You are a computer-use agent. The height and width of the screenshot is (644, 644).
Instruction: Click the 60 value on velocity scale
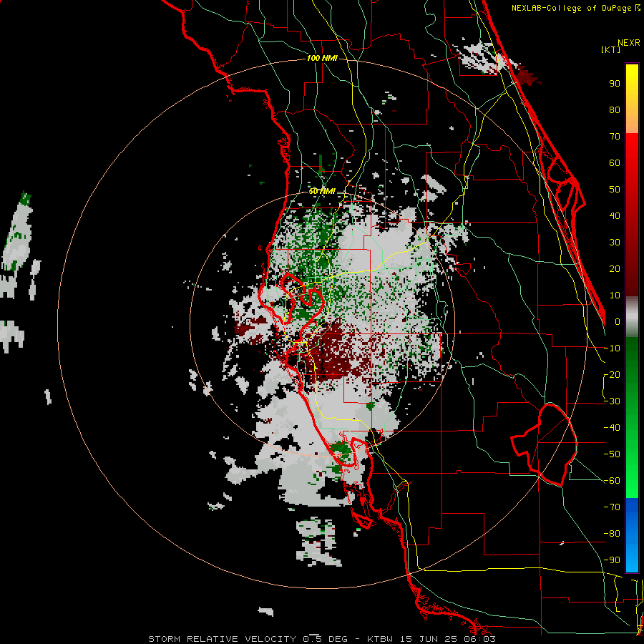(x=615, y=163)
